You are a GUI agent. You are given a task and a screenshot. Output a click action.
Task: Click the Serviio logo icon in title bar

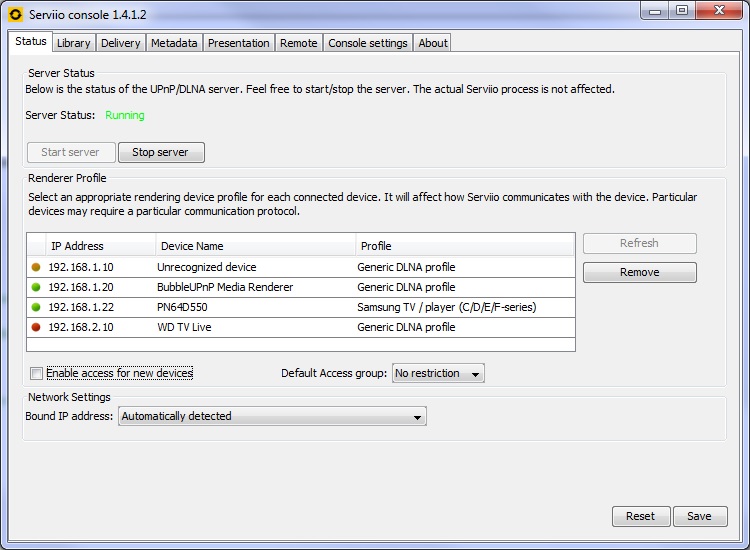pos(15,15)
